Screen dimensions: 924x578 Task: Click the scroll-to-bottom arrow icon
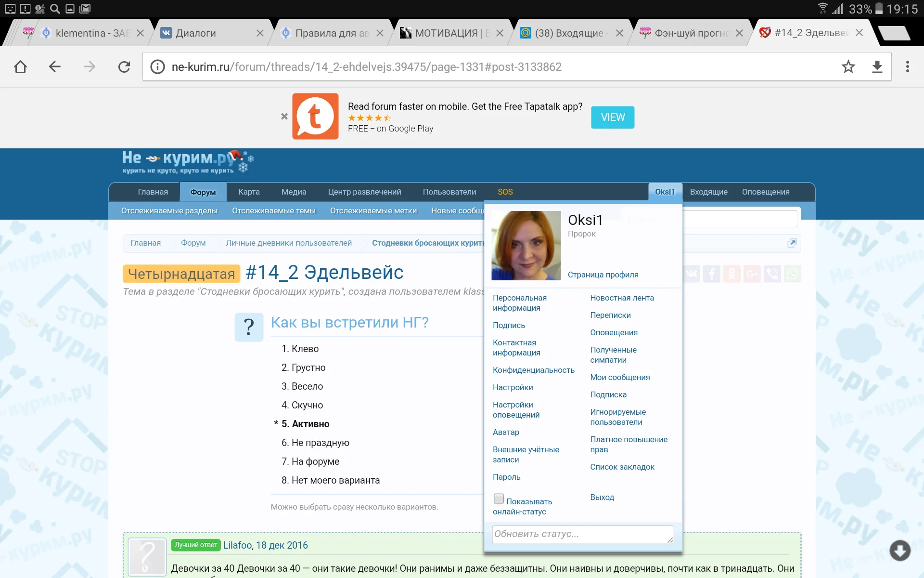click(x=899, y=550)
